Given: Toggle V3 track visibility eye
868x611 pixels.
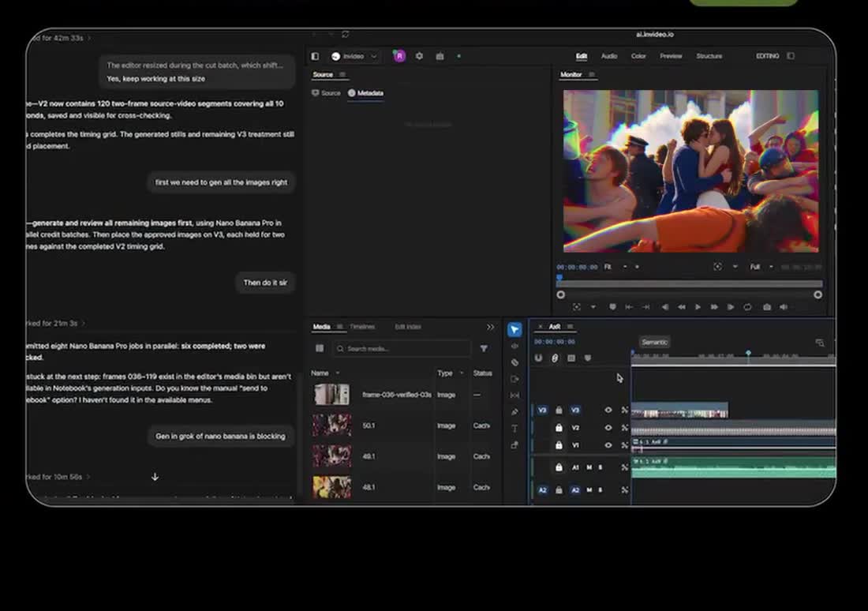Looking at the screenshot, I should pyautogui.click(x=608, y=410).
